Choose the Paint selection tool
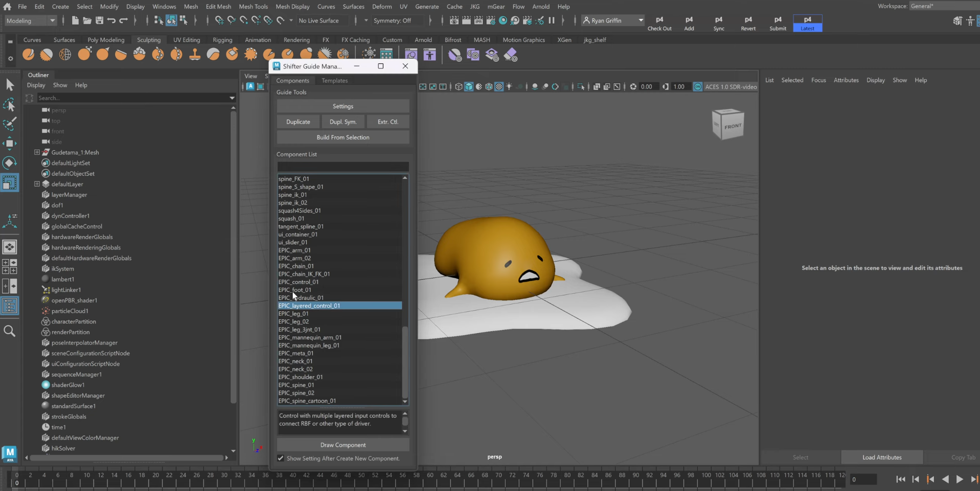Screen dimensions: 980x491 coord(9,124)
